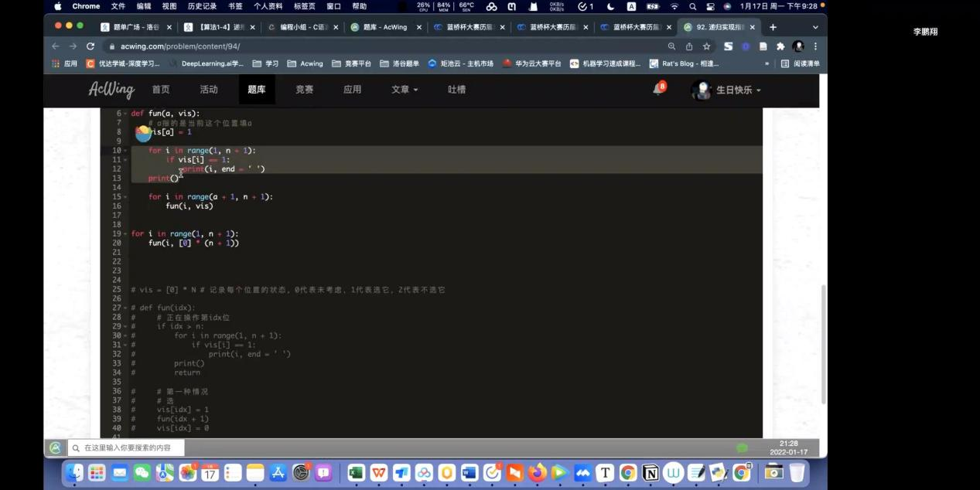Open the 题库 navigation item
The width and height of the screenshot is (980, 490).
point(257,90)
